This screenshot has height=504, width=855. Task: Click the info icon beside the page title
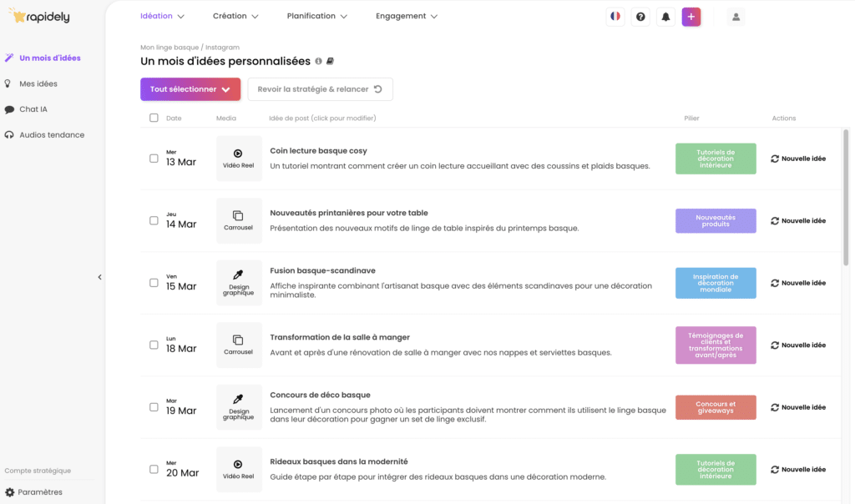(x=318, y=62)
